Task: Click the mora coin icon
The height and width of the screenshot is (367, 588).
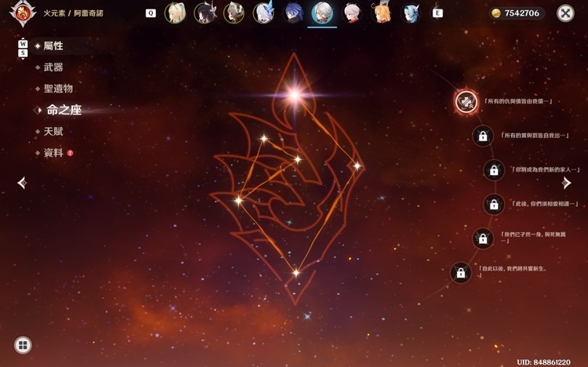Action: click(496, 13)
